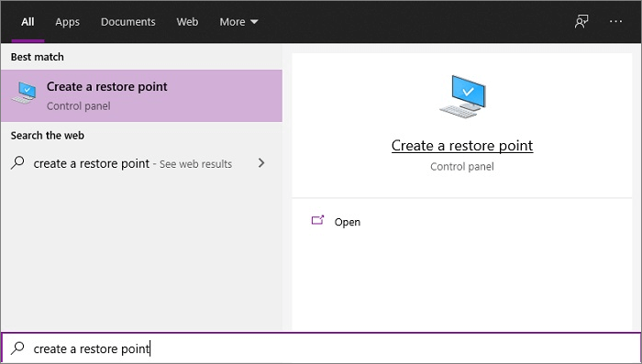Click the large computer icon in preview pane
This screenshot has width=642, height=364.
(462, 96)
